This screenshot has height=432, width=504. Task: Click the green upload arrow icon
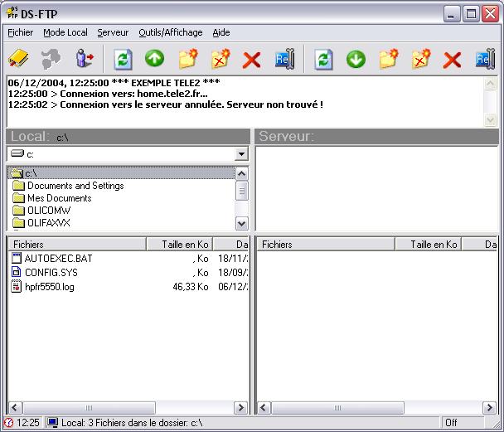pyautogui.click(x=155, y=59)
